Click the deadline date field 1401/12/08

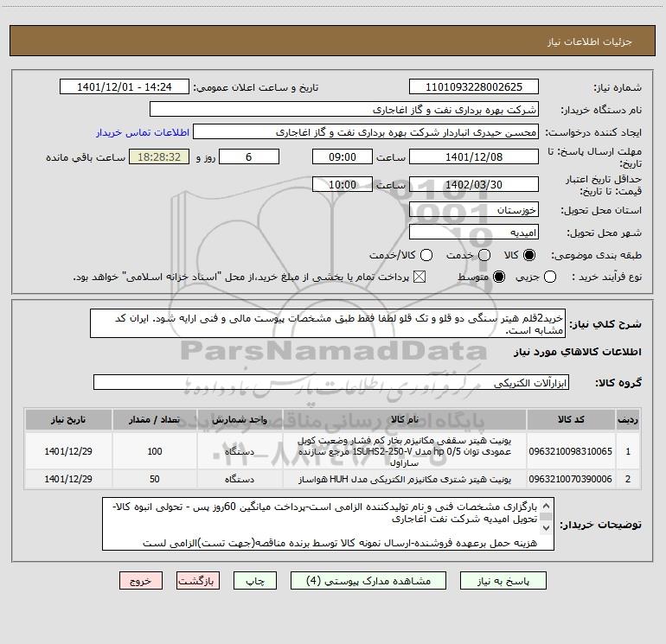coord(474,156)
